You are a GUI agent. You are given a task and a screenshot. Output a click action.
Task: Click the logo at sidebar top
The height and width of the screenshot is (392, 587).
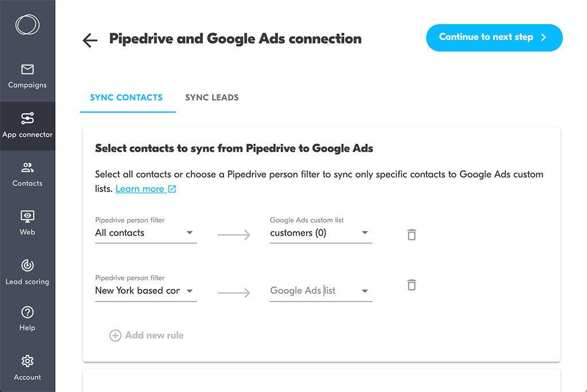pyautogui.click(x=28, y=25)
